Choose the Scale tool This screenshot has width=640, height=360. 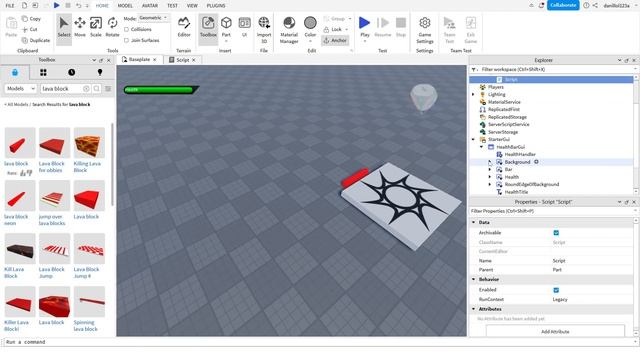coord(96,28)
